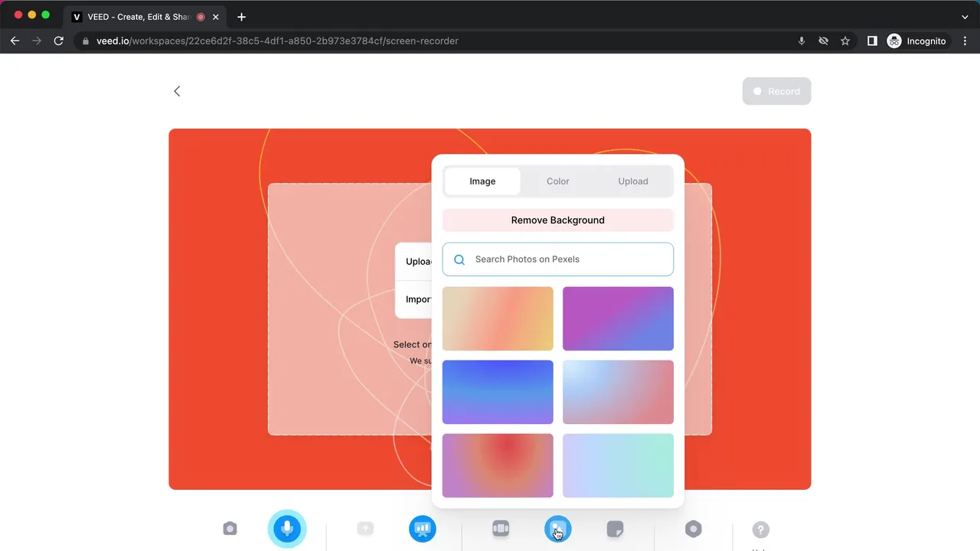980x551 pixels.
Task: Click Remove Background button
Action: (558, 220)
